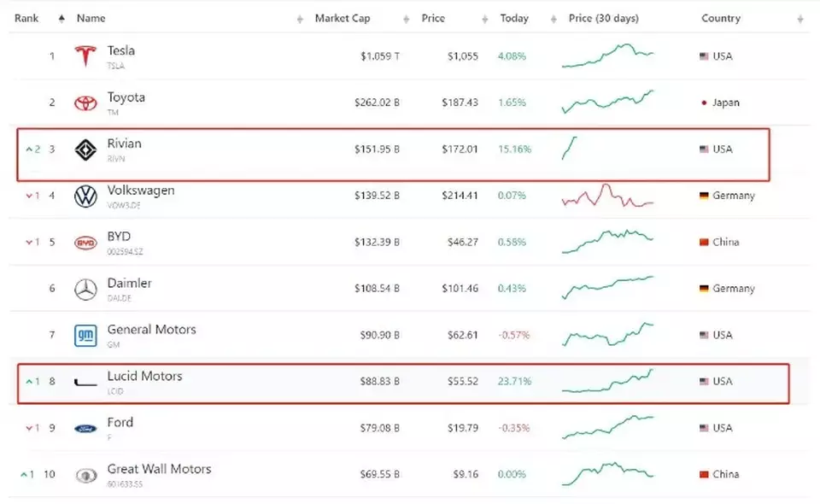Sort the table by the Rank column arrow
This screenshot has height=504, width=820.
point(61,19)
